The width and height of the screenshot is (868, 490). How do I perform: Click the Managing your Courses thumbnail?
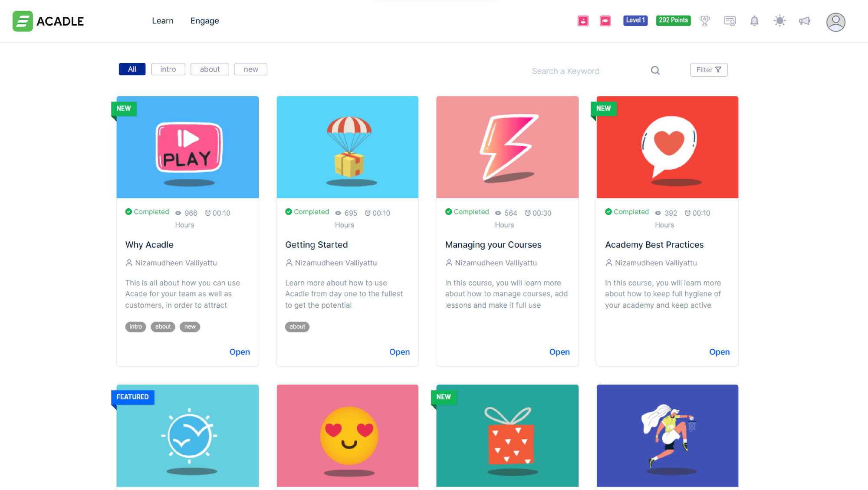[x=507, y=147]
